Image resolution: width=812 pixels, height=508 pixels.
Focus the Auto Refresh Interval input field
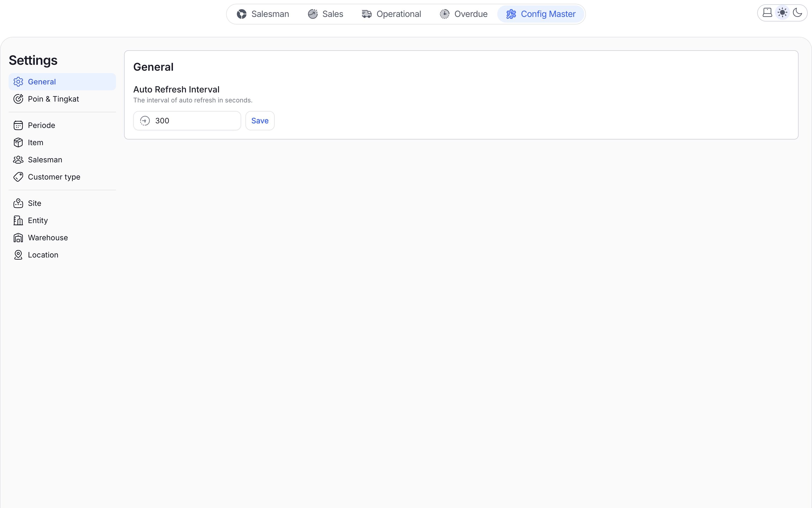187,121
